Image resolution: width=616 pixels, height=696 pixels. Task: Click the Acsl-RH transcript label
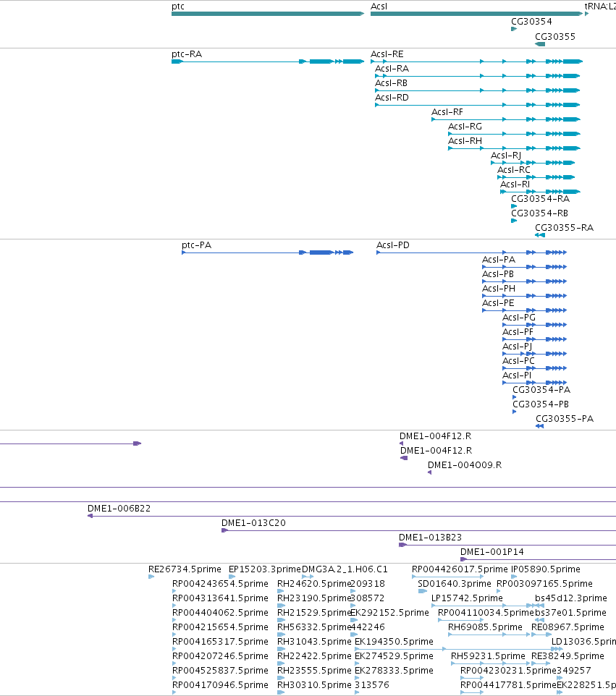click(x=465, y=140)
